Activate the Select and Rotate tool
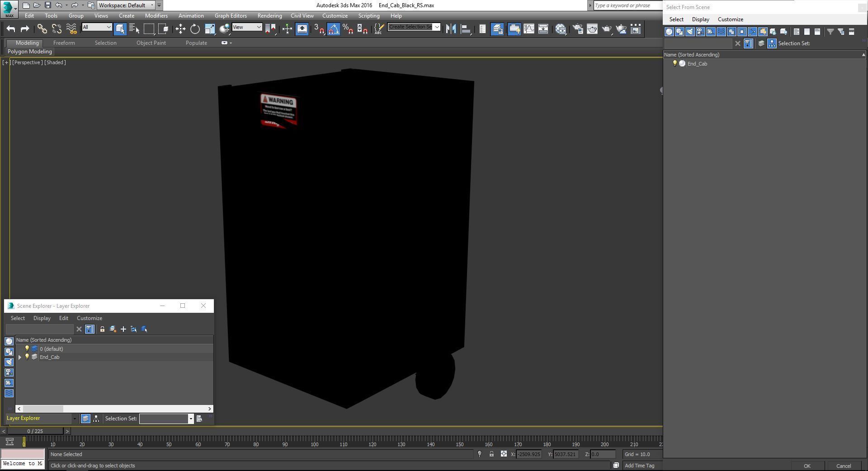 pyautogui.click(x=195, y=29)
